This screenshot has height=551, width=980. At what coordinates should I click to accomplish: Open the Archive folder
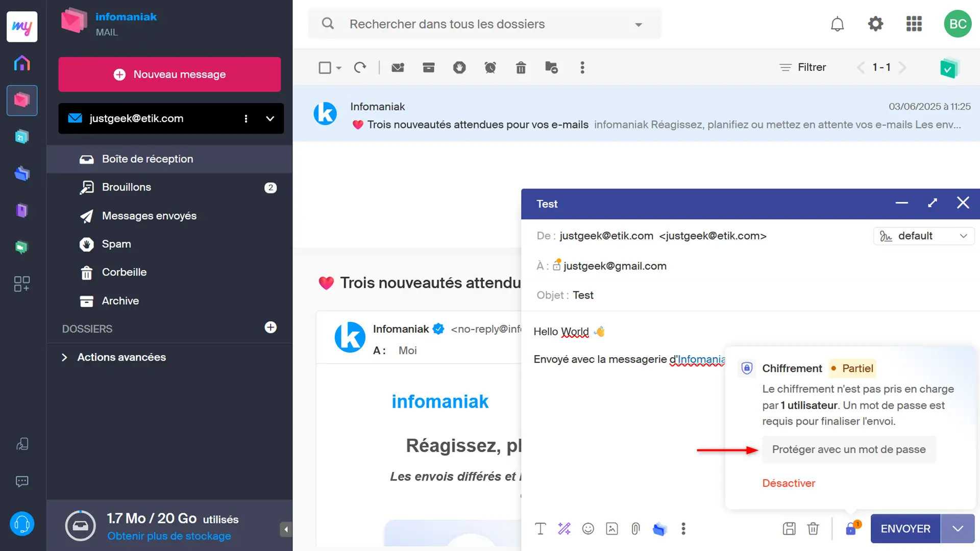point(169,301)
